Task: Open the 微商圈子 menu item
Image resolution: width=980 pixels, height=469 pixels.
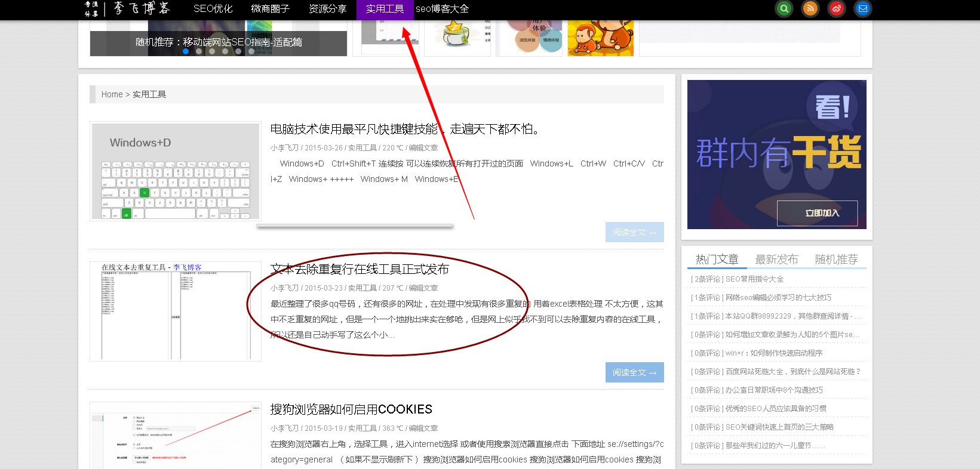Action: (x=270, y=9)
